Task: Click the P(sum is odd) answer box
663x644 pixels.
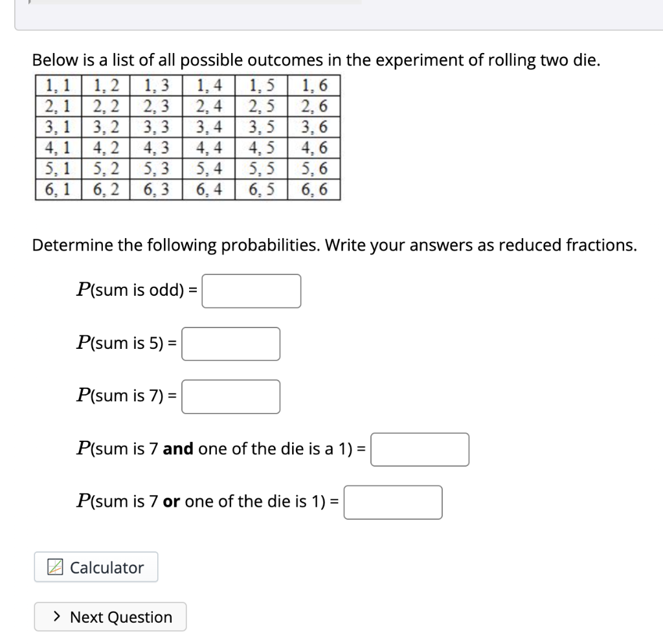Action: [x=252, y=291]
